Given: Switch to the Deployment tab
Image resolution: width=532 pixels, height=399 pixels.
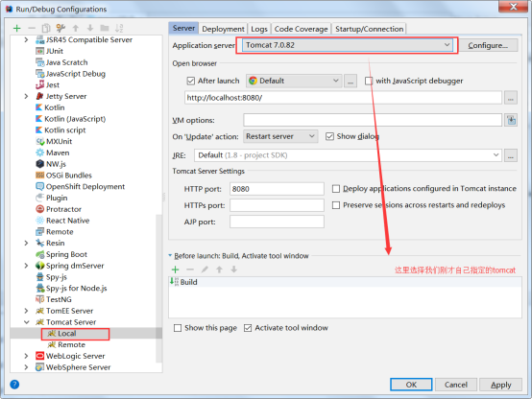Looking at the screenshot, I should (x=223, y=29).
